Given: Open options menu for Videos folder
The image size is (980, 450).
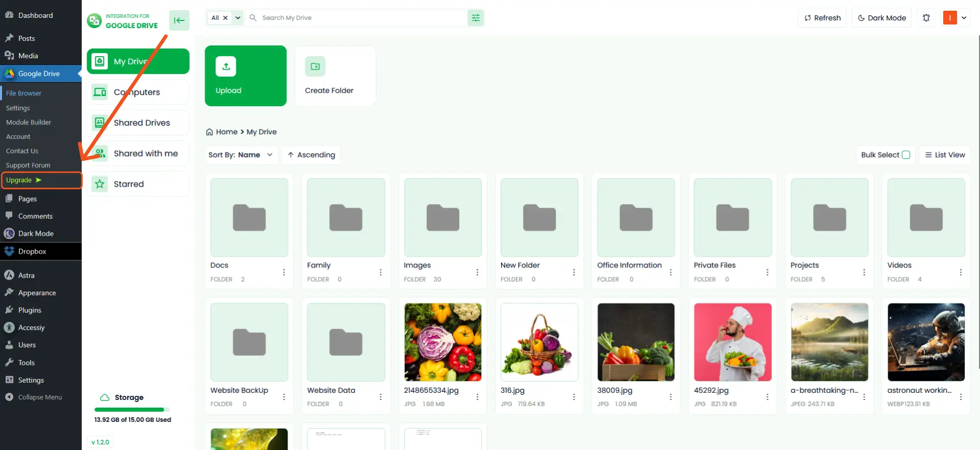Looking at the screenshot, I should click(961, 272).
